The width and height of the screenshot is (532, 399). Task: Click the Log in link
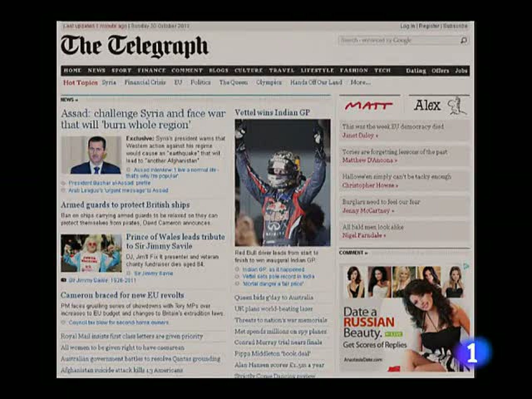407,26
